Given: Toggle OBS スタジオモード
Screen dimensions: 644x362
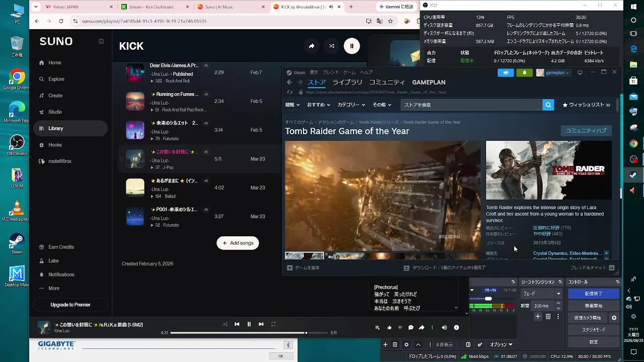Looking at the screenshot, I should click(x=594, y=330).
